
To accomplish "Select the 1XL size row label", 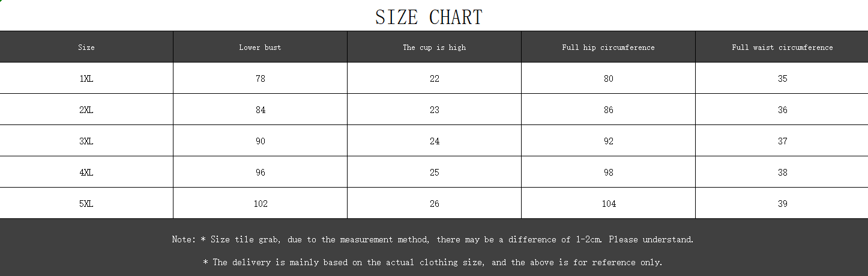I will click(x=86, y=79).
